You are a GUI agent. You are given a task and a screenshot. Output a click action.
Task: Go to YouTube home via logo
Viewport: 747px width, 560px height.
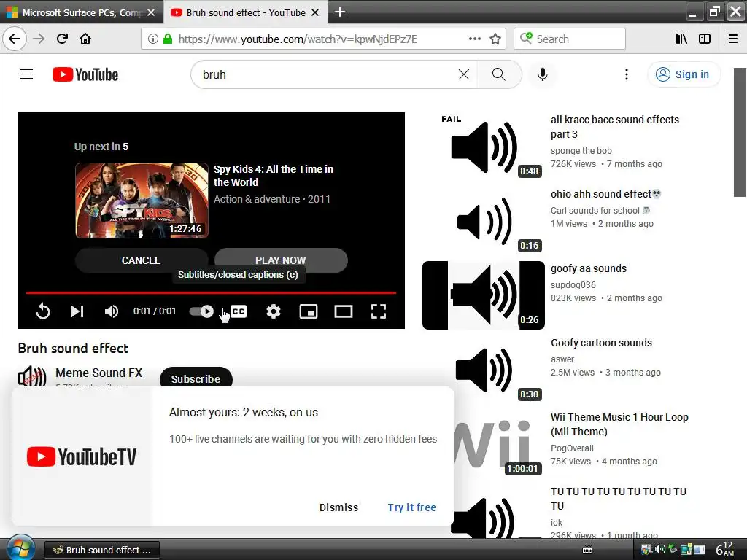click(85, 74)
